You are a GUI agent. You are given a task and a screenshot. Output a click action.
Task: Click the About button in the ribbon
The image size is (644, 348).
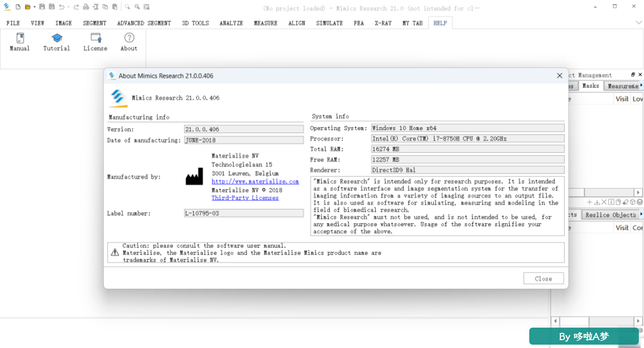coord(129,42)
